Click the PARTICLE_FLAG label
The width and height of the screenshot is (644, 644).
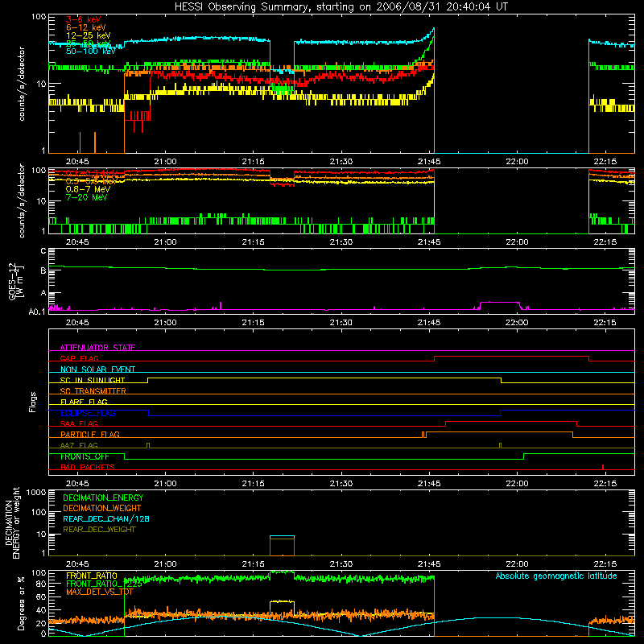pyautogui.click(x=90, y=434)
